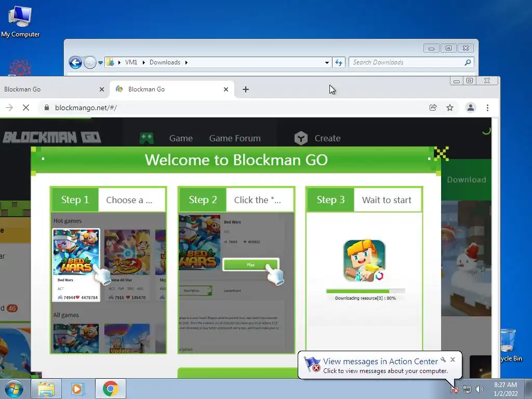Click the Search Downloads field
Image resolution: width=532 pixels, height=399 pixels.
406,62
